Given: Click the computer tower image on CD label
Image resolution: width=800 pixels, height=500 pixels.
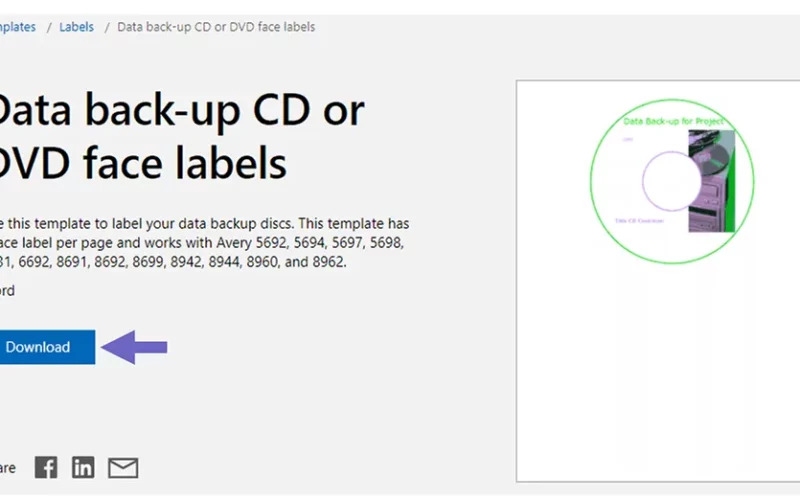Looking at the screenshot, I should click(x=712, y=181).
